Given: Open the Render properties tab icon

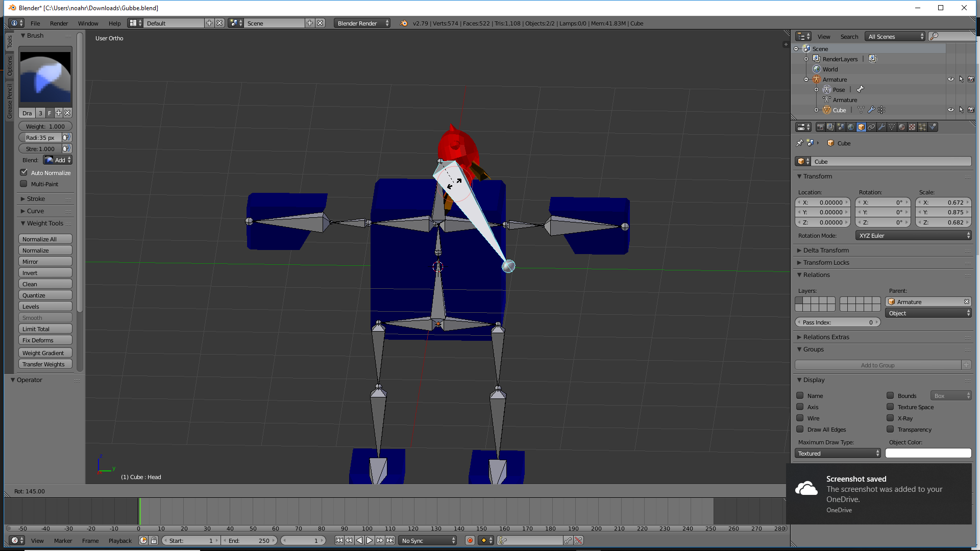Looking at the screenshot, I should [x=820, y=127].
